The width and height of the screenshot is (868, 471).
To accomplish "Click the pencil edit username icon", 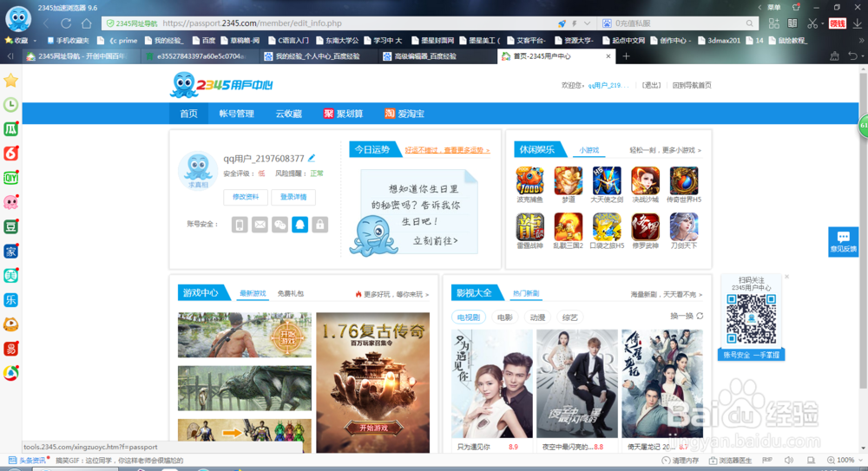I will (312, 158).
